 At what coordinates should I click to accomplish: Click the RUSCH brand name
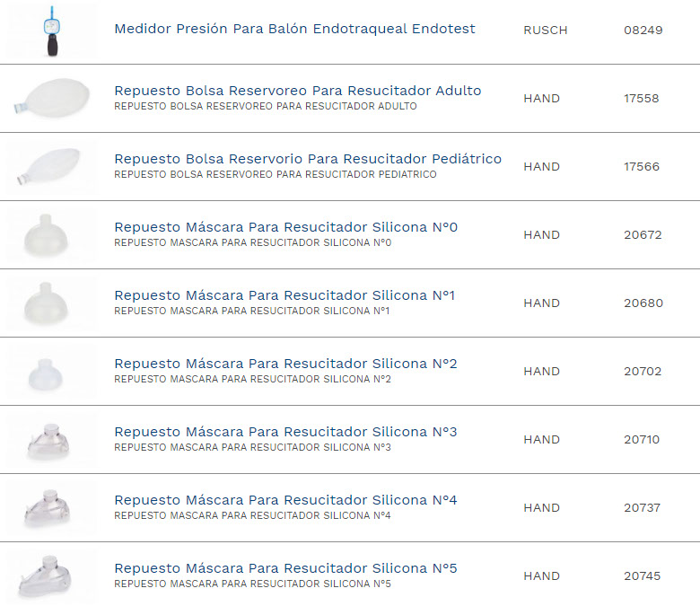click(x=546, y=31)
